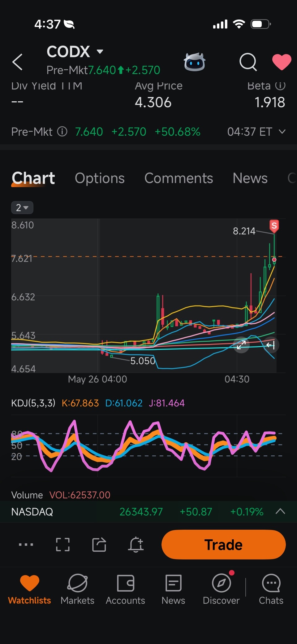Screen dimensions: 297x644
Task: Open KDJ(5,3,3) indicator settings
Action: click(x=33, y=403)
